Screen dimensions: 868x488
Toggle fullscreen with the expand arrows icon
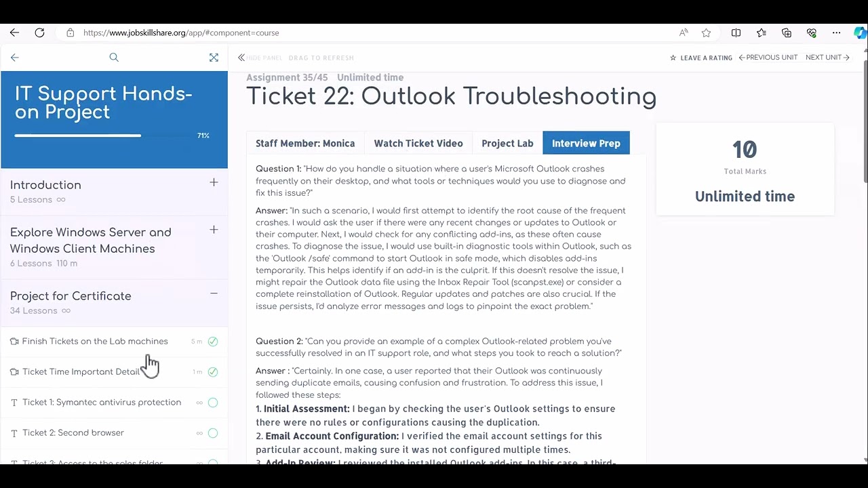coord(214,58)
